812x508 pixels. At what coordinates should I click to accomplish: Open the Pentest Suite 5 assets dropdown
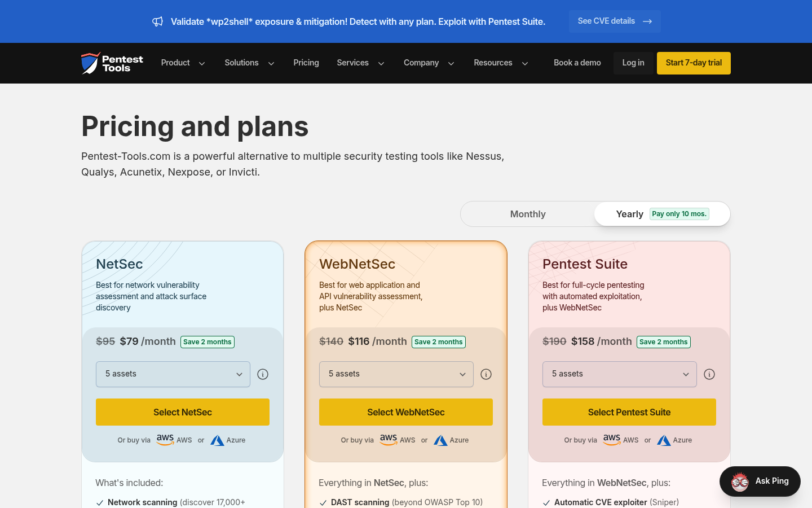click(620, 374)
